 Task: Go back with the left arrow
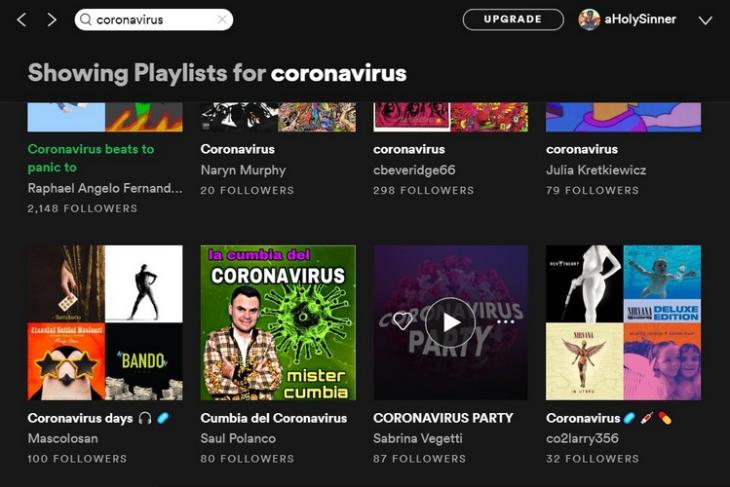pos(21,20)
